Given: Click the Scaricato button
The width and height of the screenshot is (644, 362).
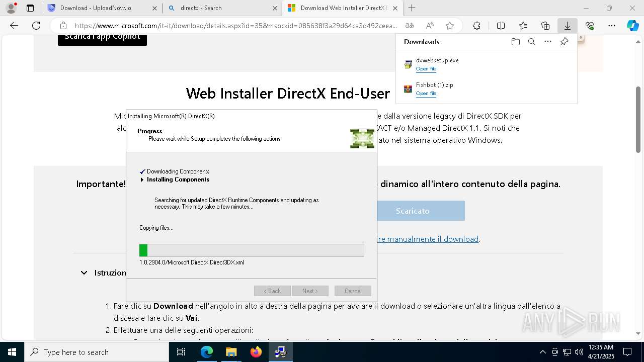Looking at the screenshot, I should click(421, 211).
